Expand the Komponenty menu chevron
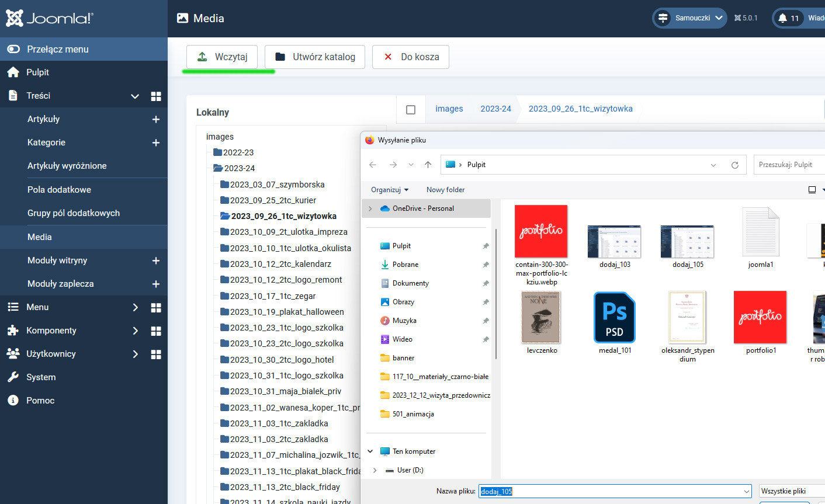This screenshot has width=825, height=504. 135,331
